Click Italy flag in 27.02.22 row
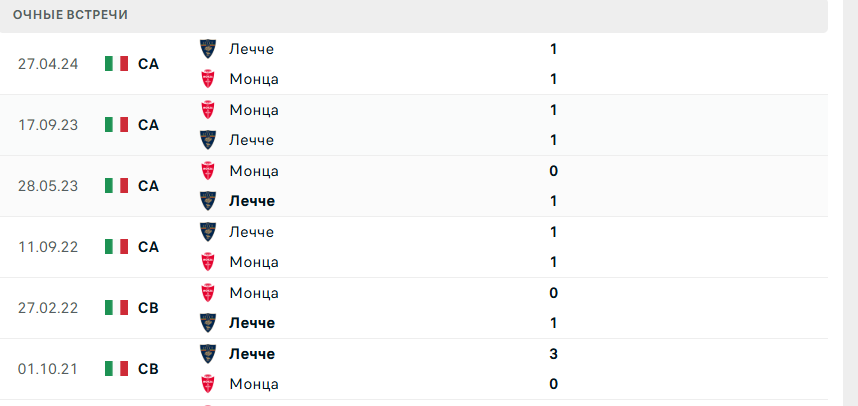This screenshot has width=858, height=406. click(x=117, y=308)
